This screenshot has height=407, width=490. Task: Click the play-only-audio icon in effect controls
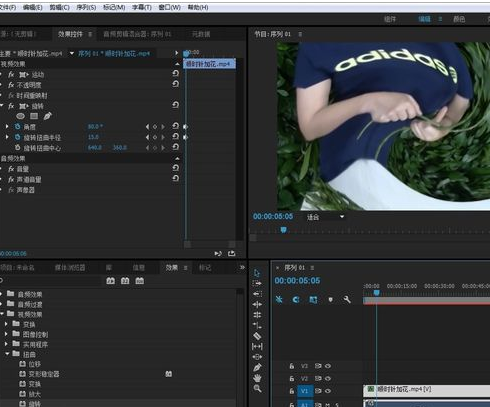click(x=218, y=254)
